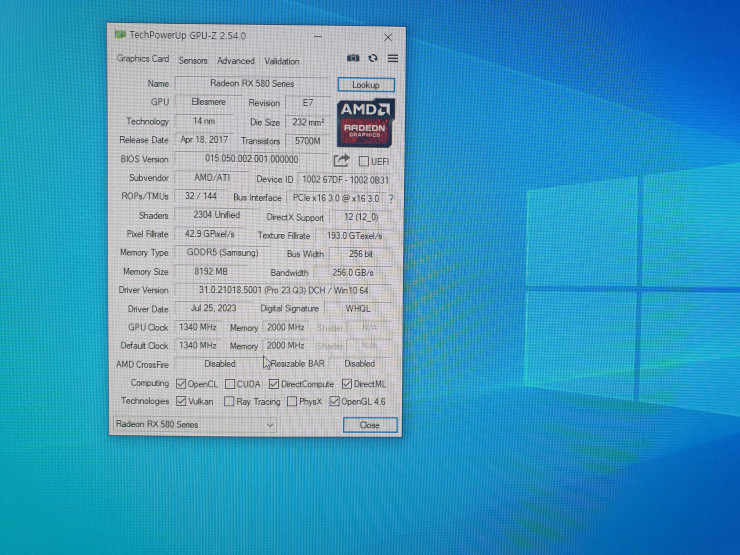Click the Default Clock row Memory 2000 MHz
The width and height of the screenshot is (740, 555).
pos(286,345)
